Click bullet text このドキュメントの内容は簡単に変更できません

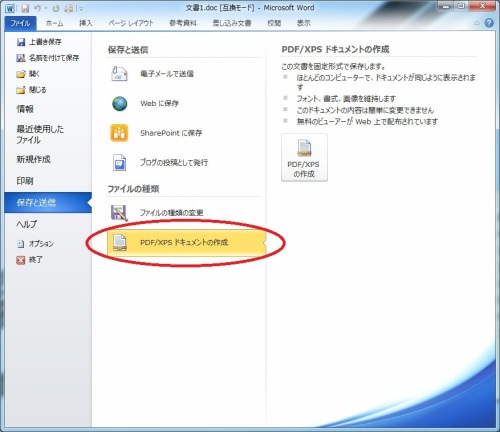(365, 110)
